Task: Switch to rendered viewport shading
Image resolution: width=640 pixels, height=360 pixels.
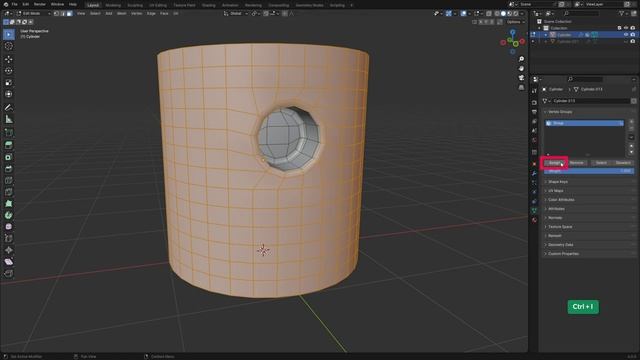Action: coord(516,13)
